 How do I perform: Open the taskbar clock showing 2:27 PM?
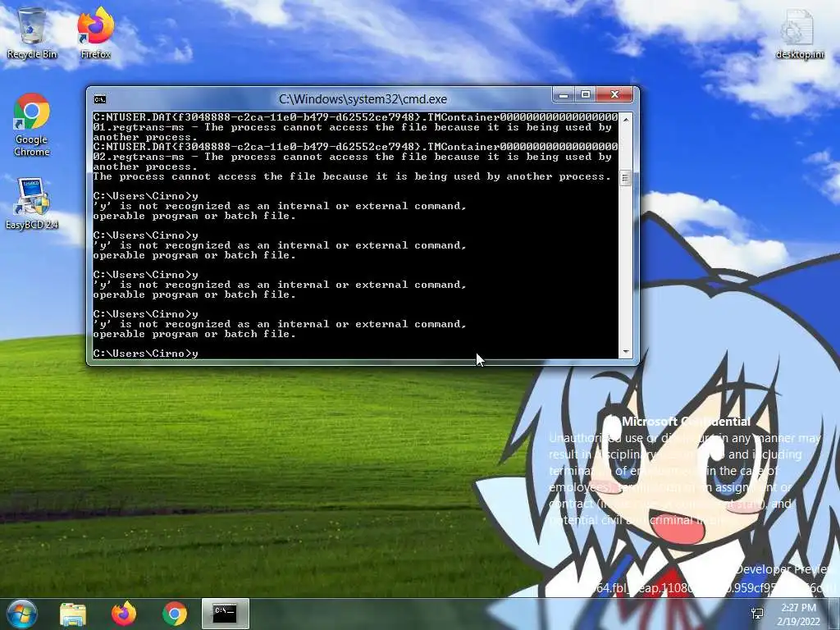coord(798,614)
